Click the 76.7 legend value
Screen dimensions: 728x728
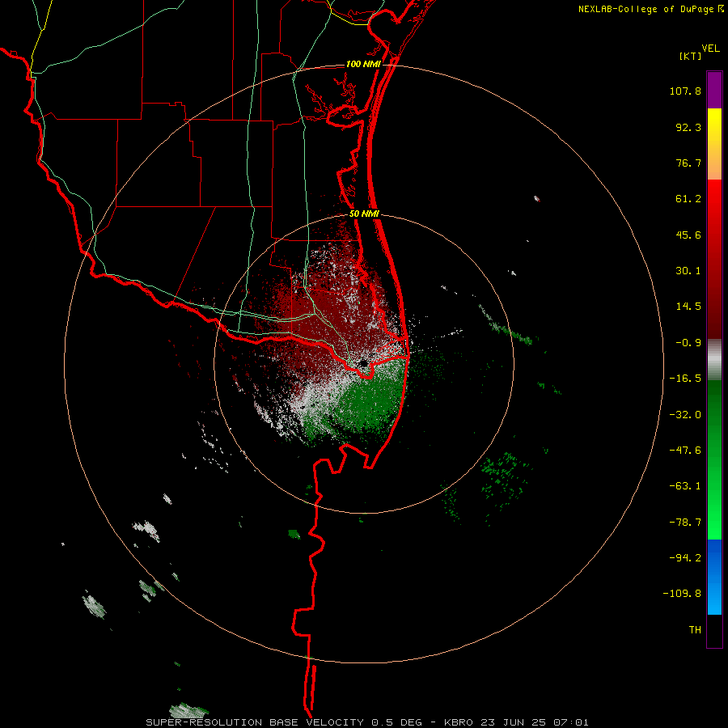(x=688, y=163)
